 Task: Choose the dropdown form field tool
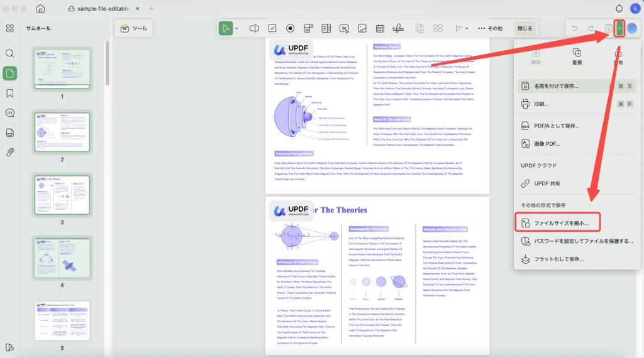pyautogui.click(x=308, y=28)
